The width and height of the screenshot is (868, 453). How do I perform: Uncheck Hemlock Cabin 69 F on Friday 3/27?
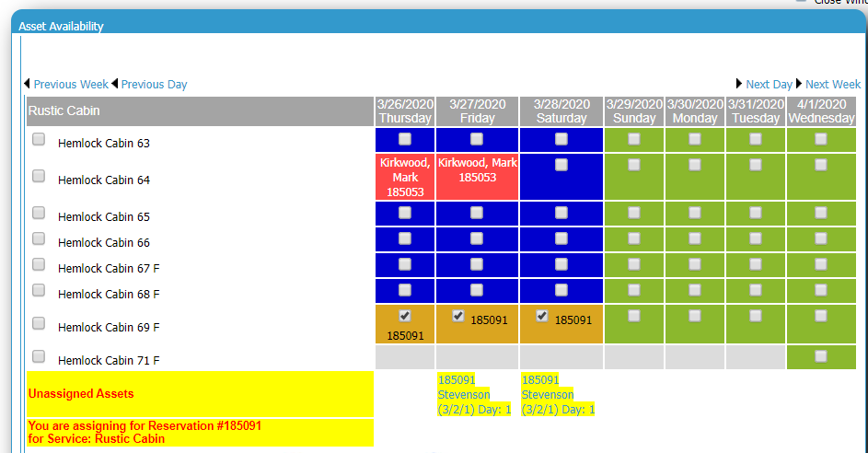(x=458, y=316)
